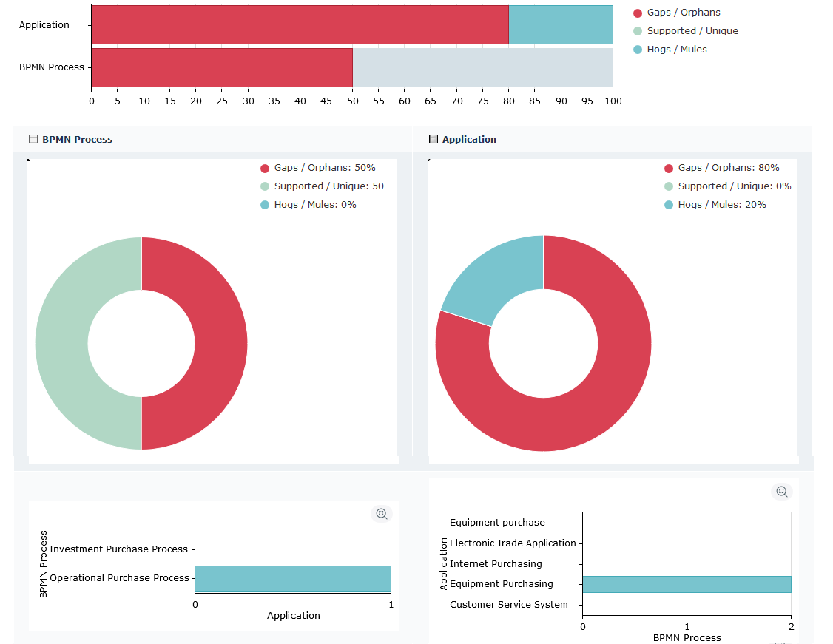Select the Application panel title
This screenshot has width=833, height=644.
pos(469,139)
